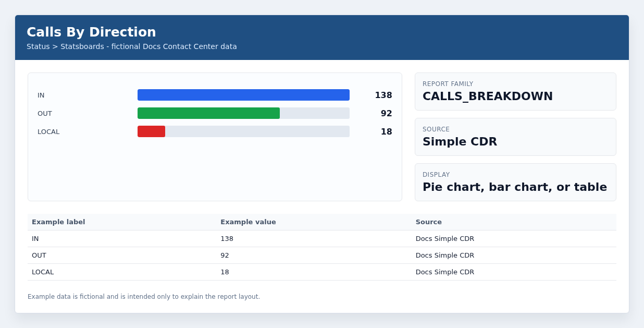Click the red LOCAL bar

pyautogui.click(x=151, y=131)
